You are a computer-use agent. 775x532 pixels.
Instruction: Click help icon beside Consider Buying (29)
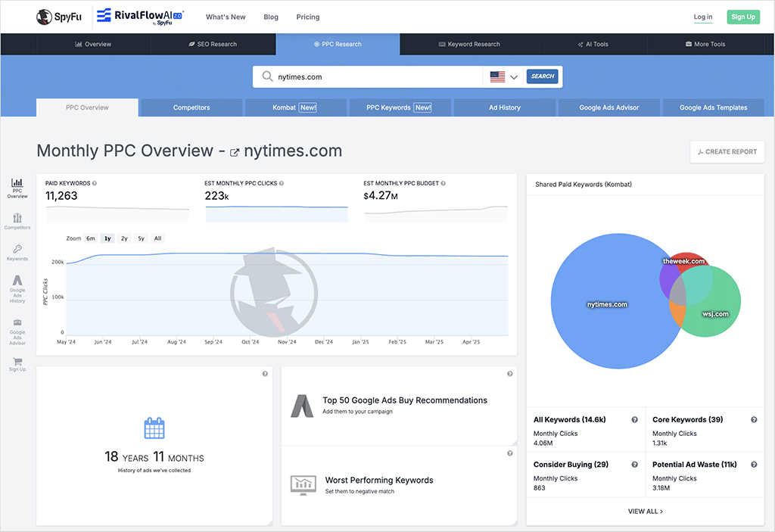[635, 465]
